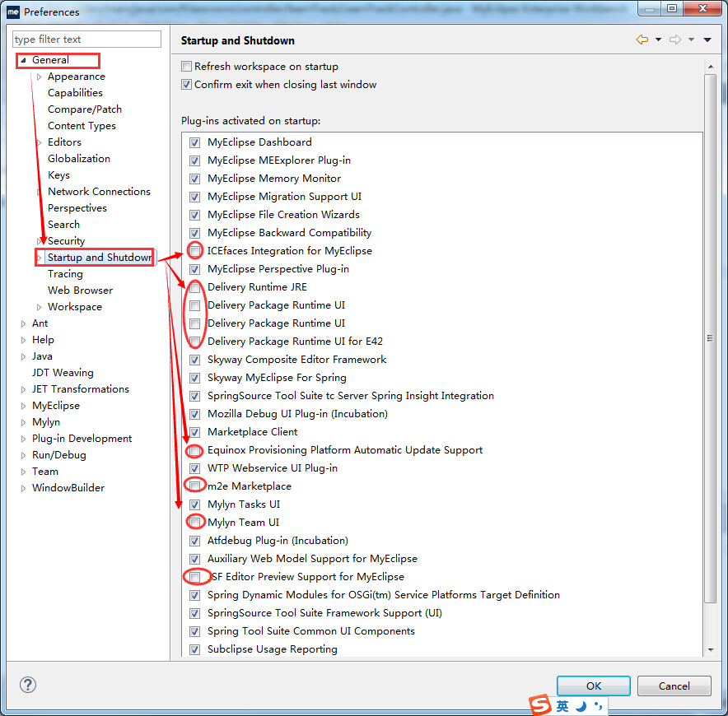
Task: Expand the Plug-in Development node
Action: [23, 439]
